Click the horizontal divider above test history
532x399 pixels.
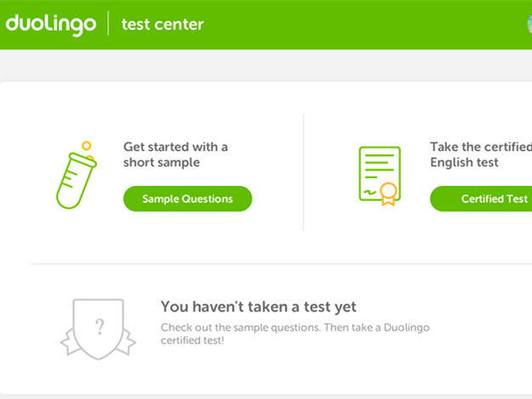pyautogui.click(x=280, y=264)
